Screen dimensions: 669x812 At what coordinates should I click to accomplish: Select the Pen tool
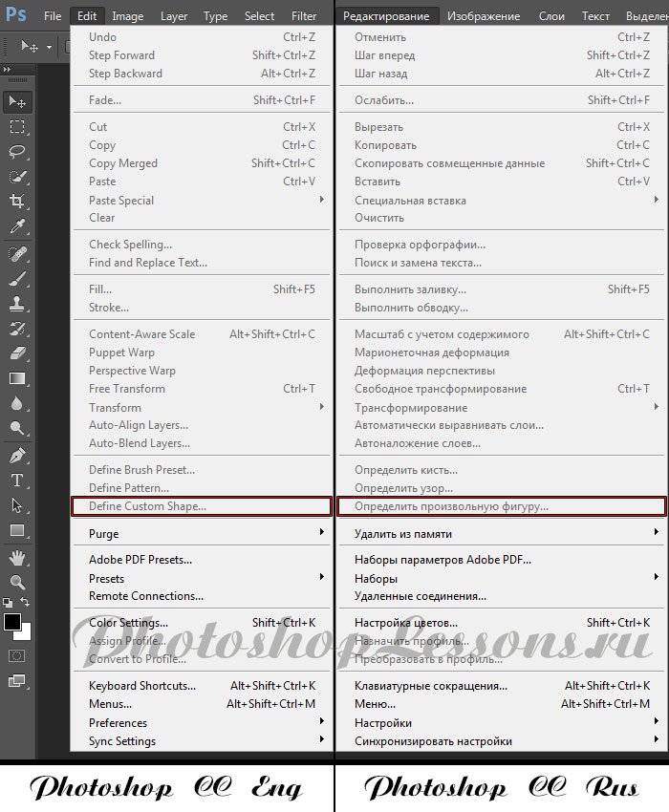tap(17, 455)
